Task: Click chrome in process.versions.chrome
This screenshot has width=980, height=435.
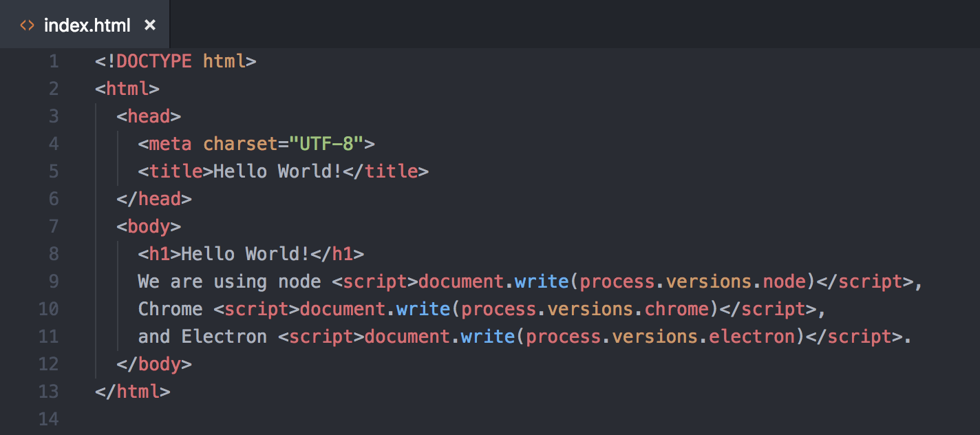Action: (x=677, y=309)
